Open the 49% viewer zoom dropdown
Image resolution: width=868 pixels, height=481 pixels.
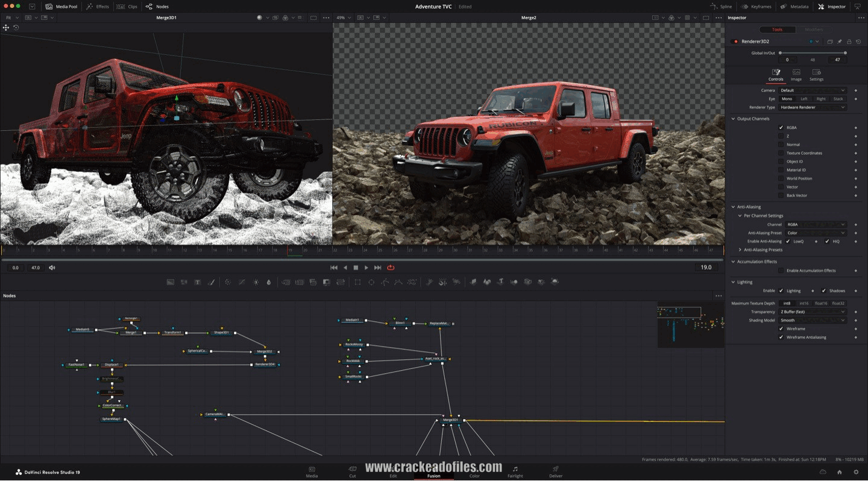pos(344,17)
